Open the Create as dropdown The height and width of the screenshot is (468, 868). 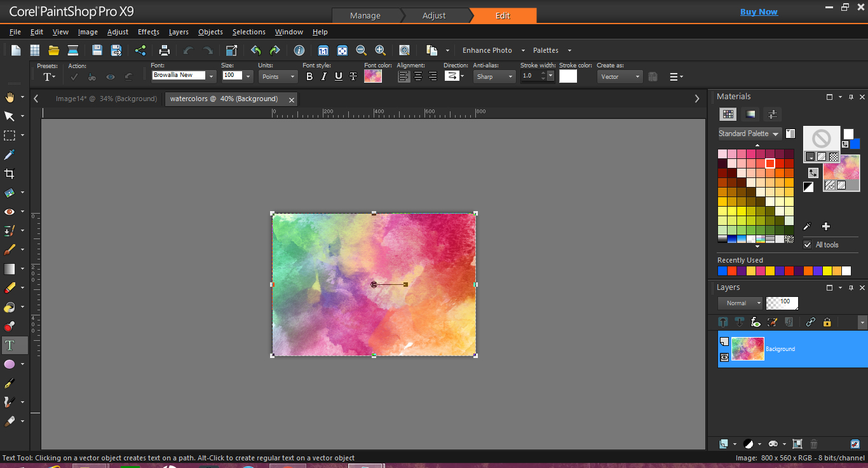[620, 76]
